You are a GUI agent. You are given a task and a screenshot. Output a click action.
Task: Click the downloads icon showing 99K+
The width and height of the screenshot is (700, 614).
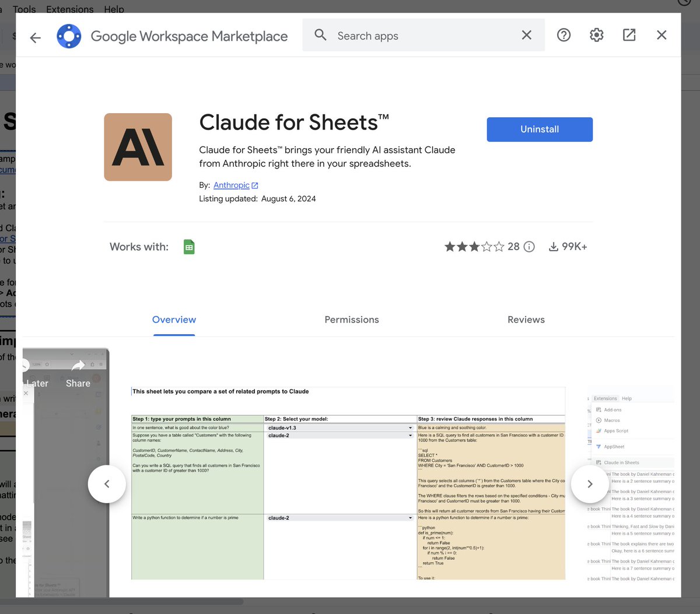[553, 246]
